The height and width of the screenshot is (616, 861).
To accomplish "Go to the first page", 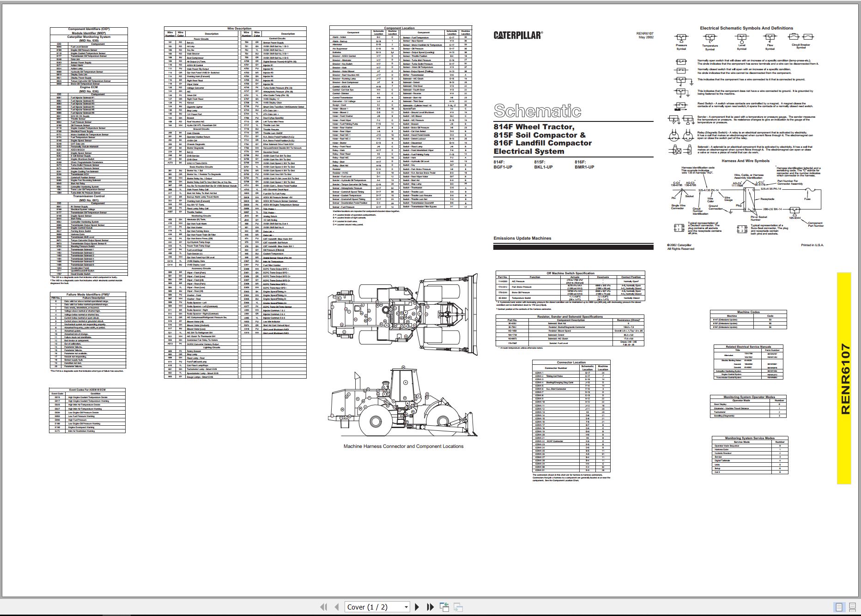I will tap(324, 607).
